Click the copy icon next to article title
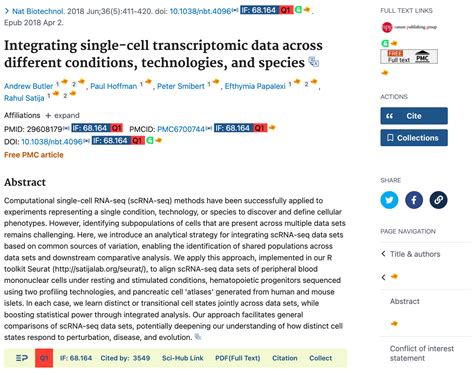The width and height of the screenshot is (474, 375). pos(313,62)
